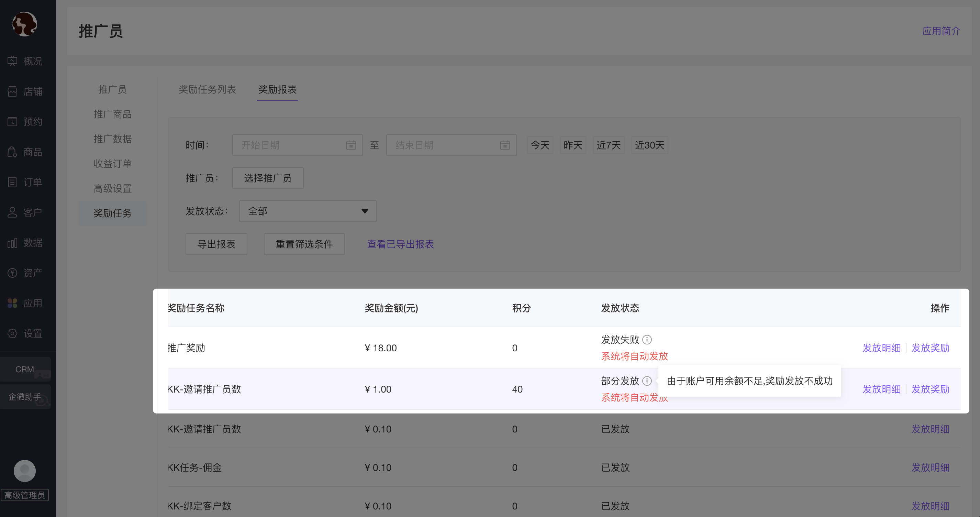The width and height of the screenshot is (980, 517).
Task: Open the 结束日期 date picker
Action: click(451, 145)
